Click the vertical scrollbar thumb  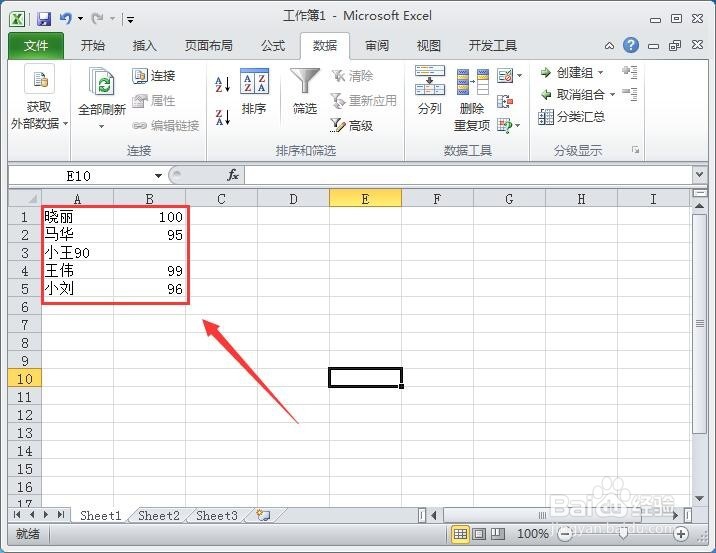(699, 323)
